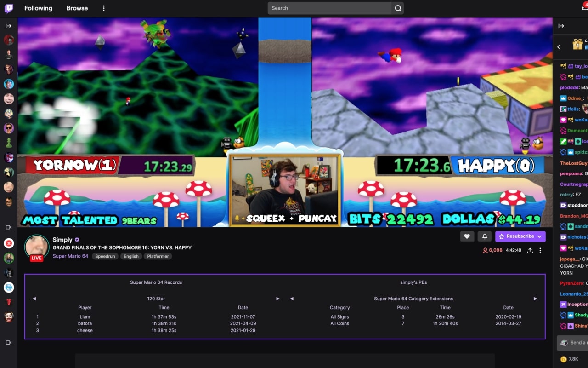The width and height of the screenshot is (588, 368).
Task: Click the verified badge next to Simply
Action: (x=77, y=240)
